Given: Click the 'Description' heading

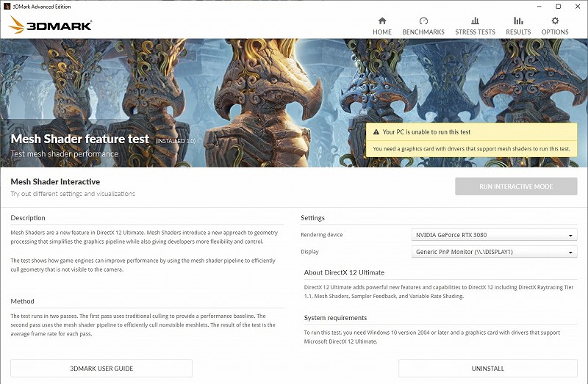Looking at the screenshot, I should point(28,217).
